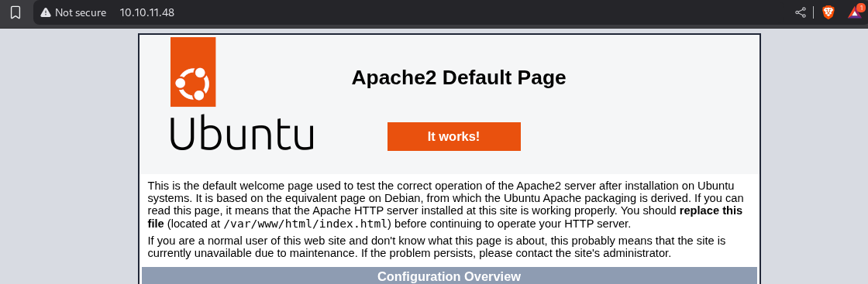The image size is (868, 284).
Task: Click the paragraph mentioning site maintenance
Action: pos(437,247)
